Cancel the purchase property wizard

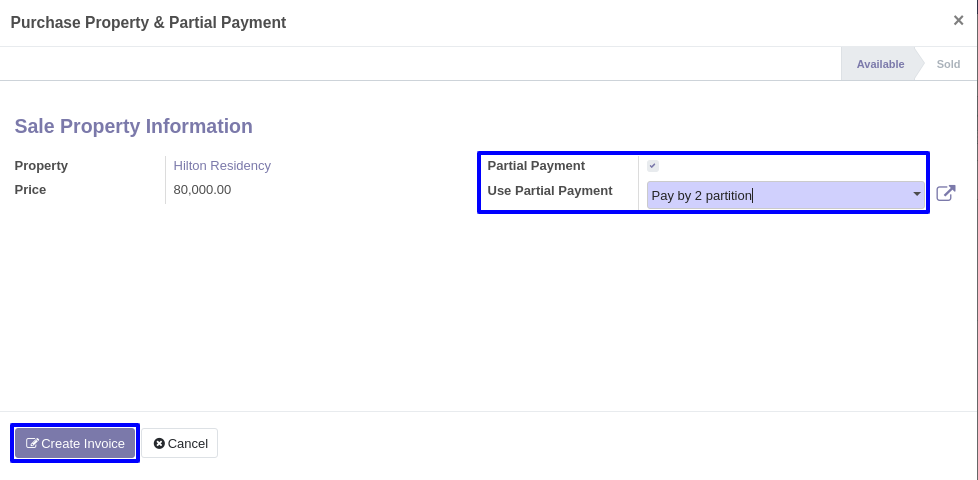click(180, 443)
